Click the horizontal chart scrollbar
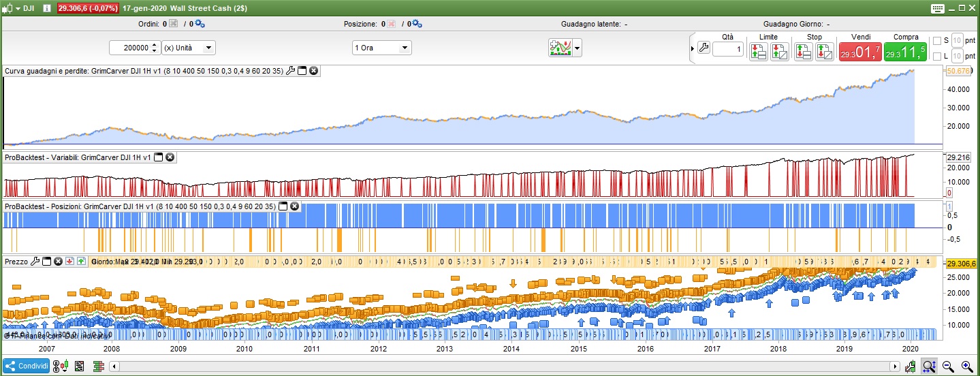Screen dimensions: 980x376 (x=504, y=366)
